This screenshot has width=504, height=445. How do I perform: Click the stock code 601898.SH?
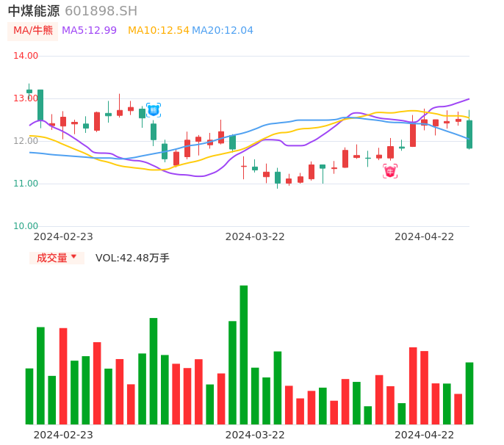(x=101, y=11)
